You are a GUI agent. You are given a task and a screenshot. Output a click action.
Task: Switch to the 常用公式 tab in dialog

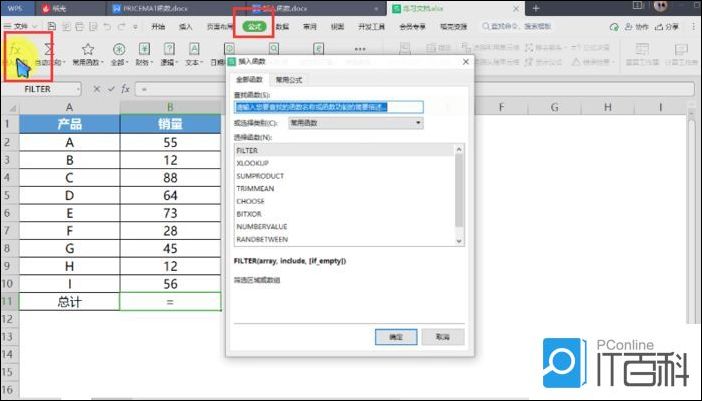pos(289,79)
